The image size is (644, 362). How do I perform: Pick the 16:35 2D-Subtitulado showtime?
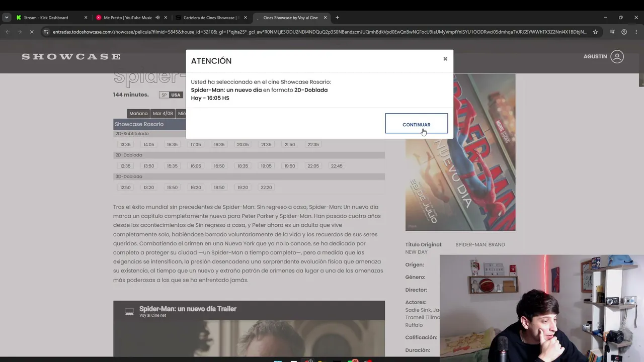coord(172,144)
